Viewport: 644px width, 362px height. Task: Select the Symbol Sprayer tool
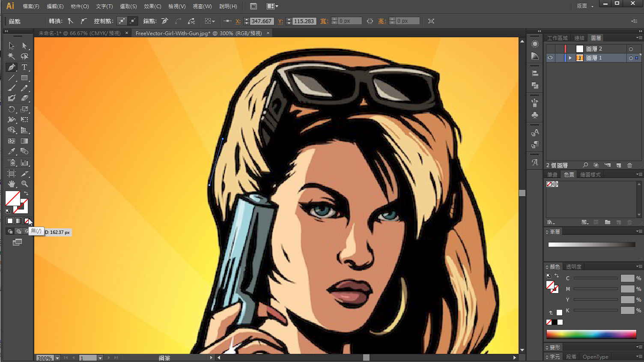coord(12,162)
